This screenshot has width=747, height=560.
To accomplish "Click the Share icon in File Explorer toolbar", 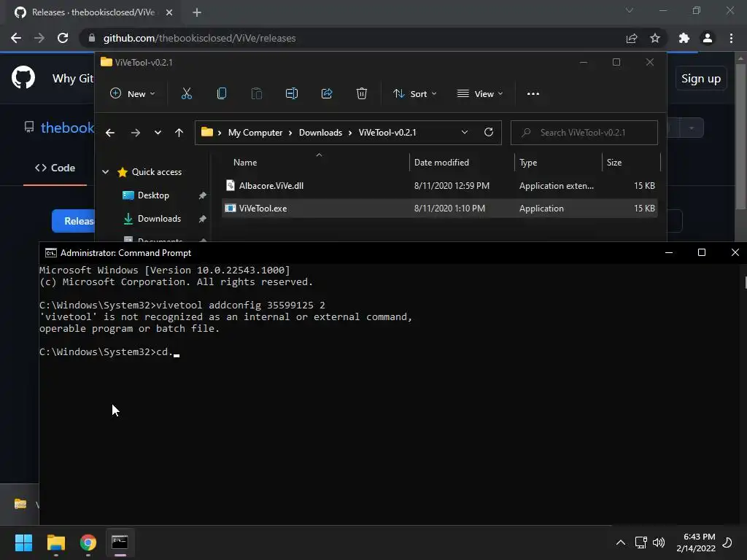I will [327, 94].
